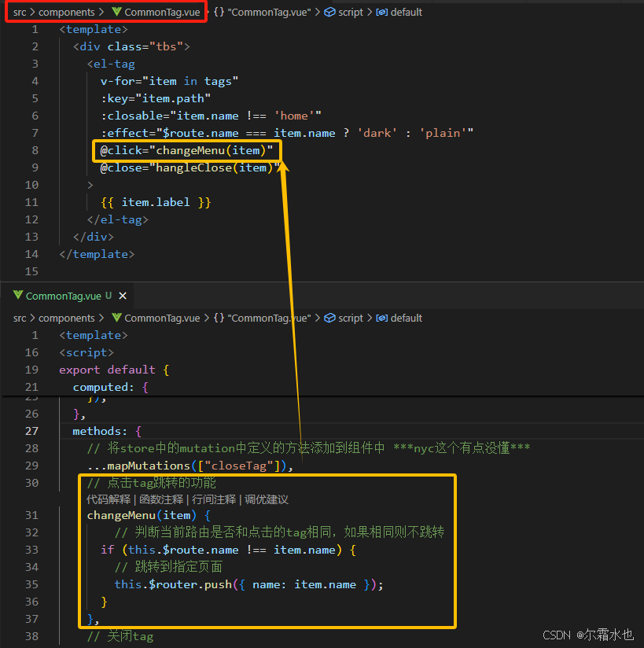Click '...mapMutations(["closeTag"]),' line
This screenshot has width=644, height=648.
(190, 466)
